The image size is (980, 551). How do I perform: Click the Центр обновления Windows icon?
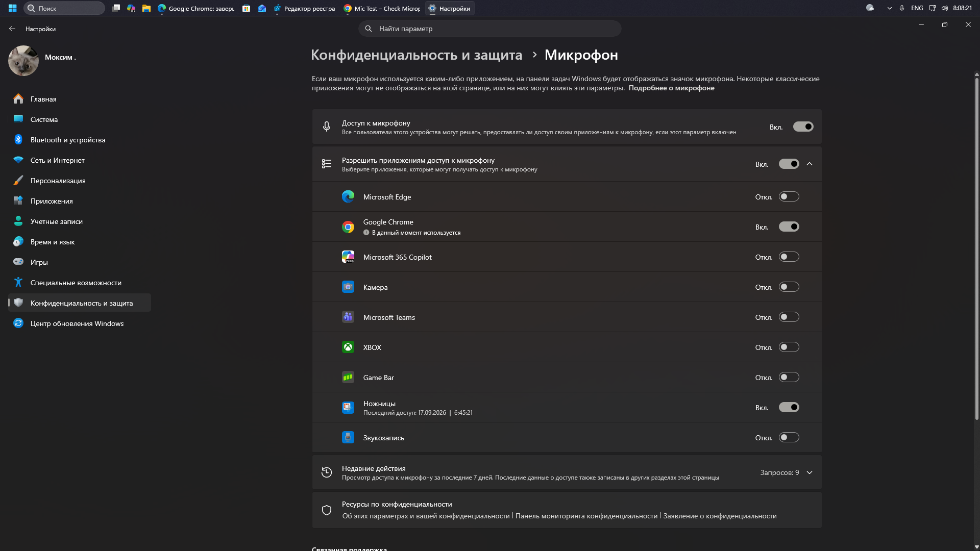pos(18,323)
